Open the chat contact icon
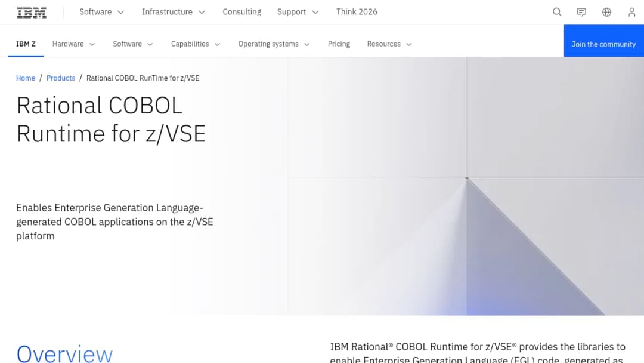Screen dimensions: 644x363 (581, 12)
